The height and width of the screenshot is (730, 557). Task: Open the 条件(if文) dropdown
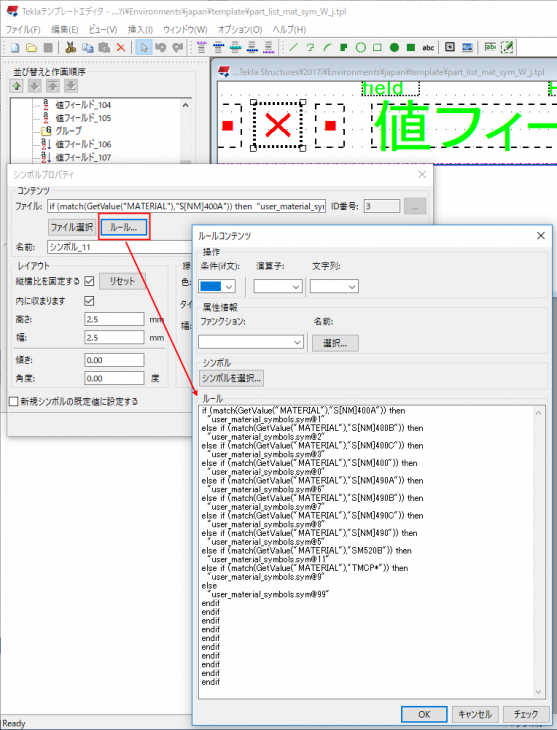tap(217, 286)
